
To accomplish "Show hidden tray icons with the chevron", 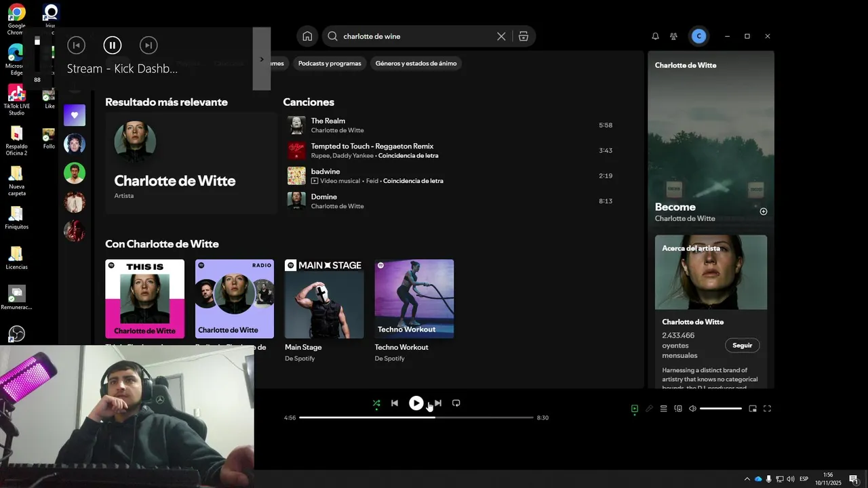I will (747, 479).
